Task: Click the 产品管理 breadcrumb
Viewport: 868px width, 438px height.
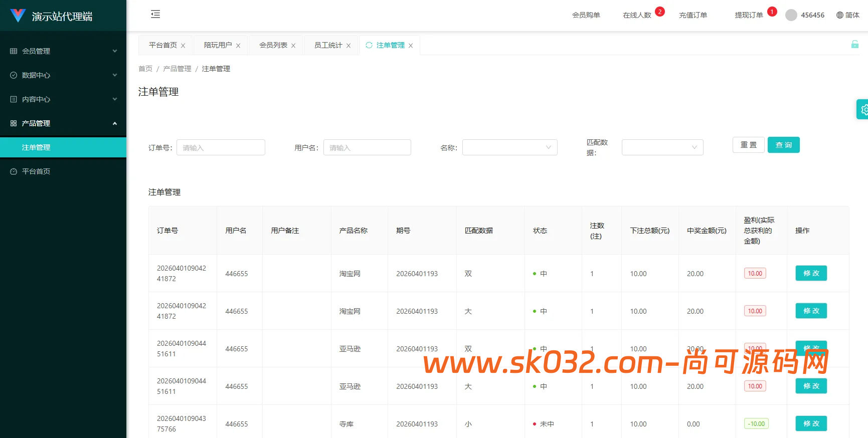Action: (x=177, y=69)
